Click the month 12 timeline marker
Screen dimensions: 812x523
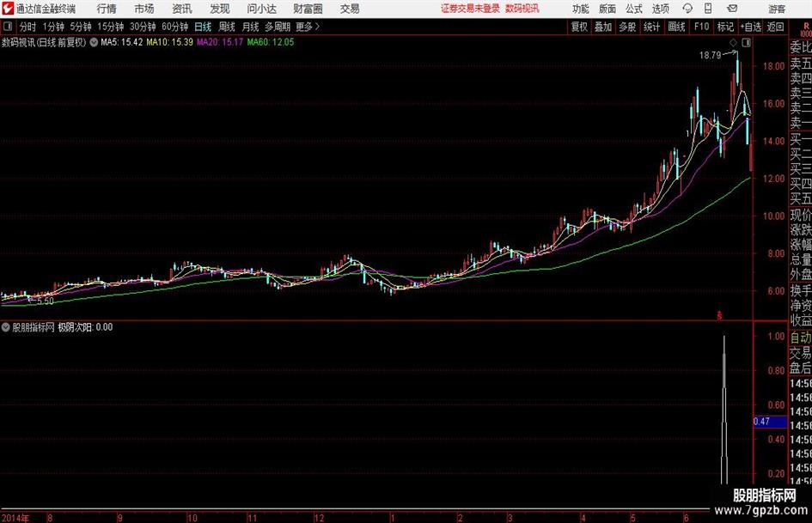point(319,518)
